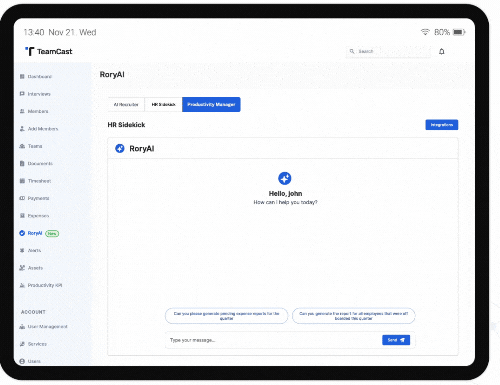Screen dimensions: 500x385
Task: Open Add Members via its person icon
Action: point(22,128)
